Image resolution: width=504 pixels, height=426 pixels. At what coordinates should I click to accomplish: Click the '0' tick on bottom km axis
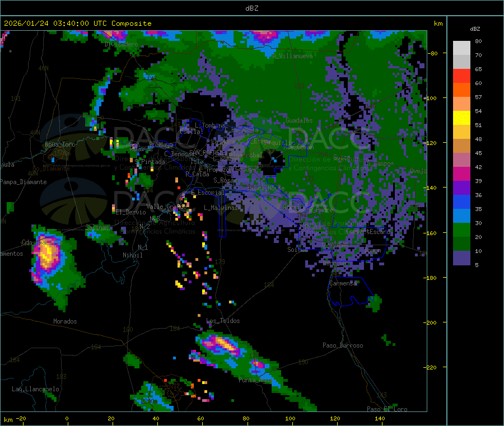(x=67, y=419)
